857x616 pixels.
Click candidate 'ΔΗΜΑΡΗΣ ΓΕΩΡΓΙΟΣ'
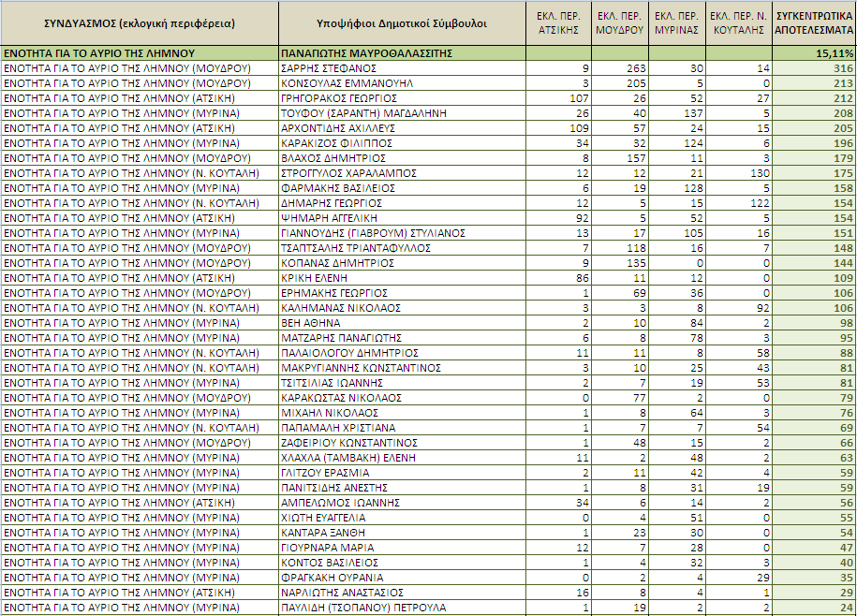pyautogui.click(x=332, y=203)
